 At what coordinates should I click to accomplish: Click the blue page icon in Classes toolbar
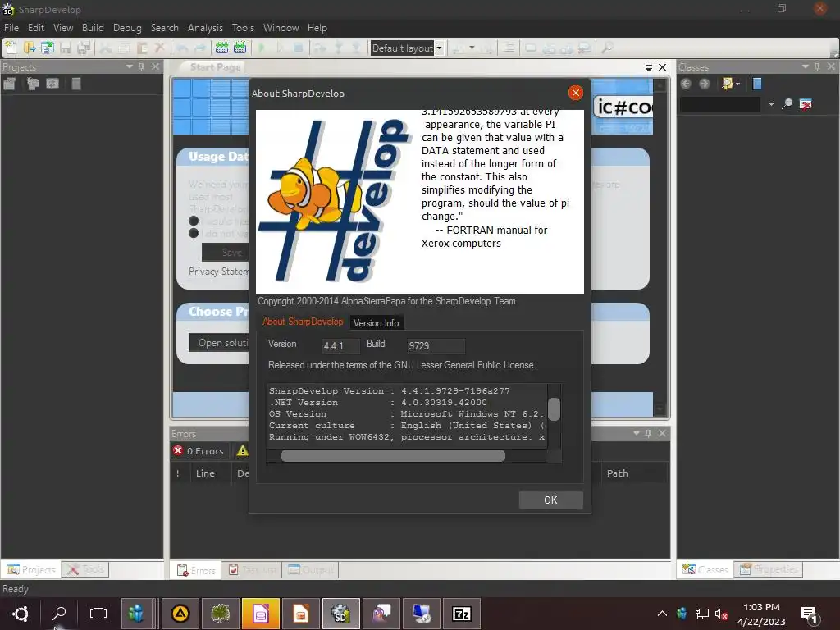757,84
